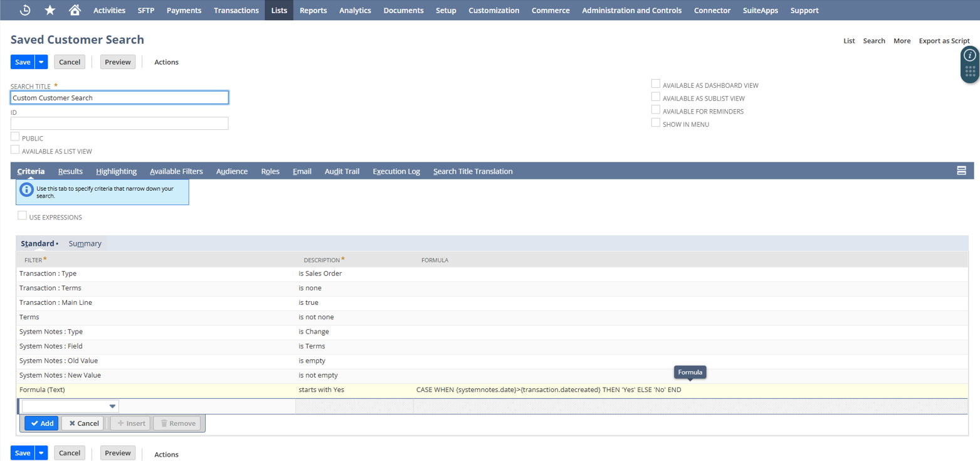
Task: Click the subtab layout icon on the tab bar
Action: [961, 171]
